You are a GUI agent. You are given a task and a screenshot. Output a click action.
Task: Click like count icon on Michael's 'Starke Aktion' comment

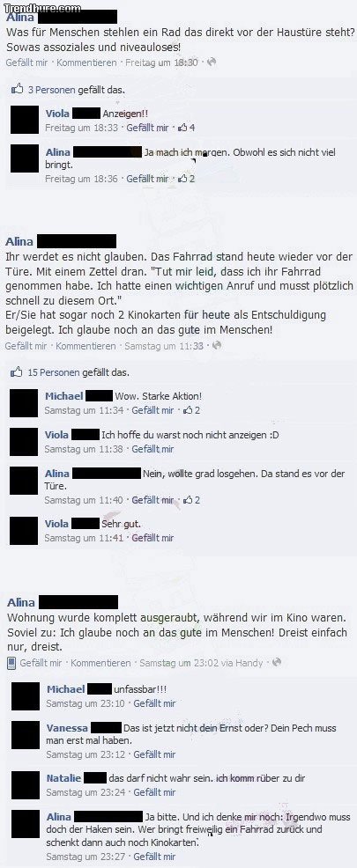(188, 411)
